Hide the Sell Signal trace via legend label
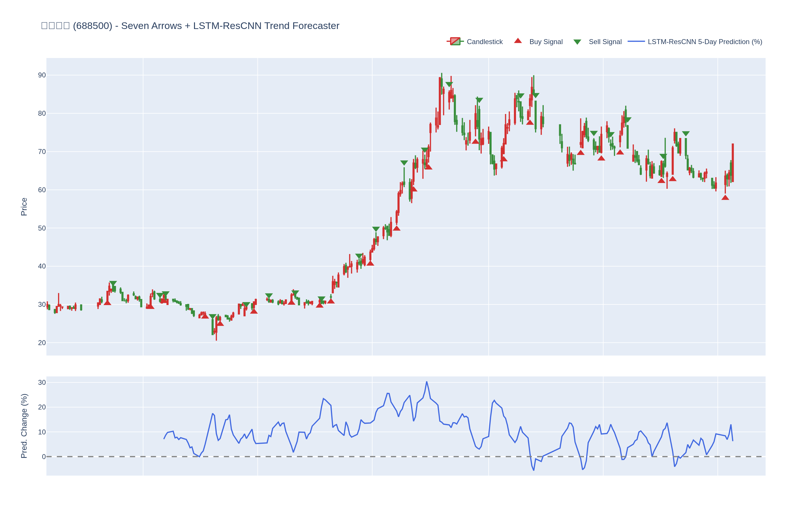Screen dimensions: 812x522 [605, 42]
